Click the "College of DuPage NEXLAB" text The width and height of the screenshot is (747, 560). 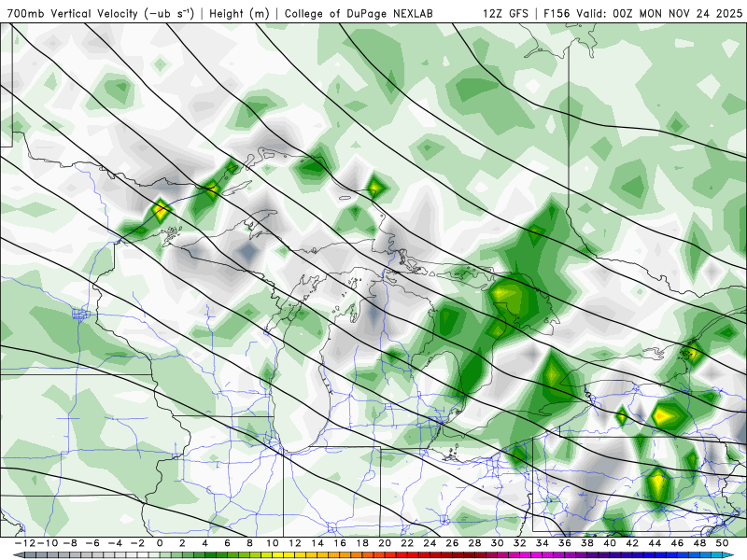[359, 13]
